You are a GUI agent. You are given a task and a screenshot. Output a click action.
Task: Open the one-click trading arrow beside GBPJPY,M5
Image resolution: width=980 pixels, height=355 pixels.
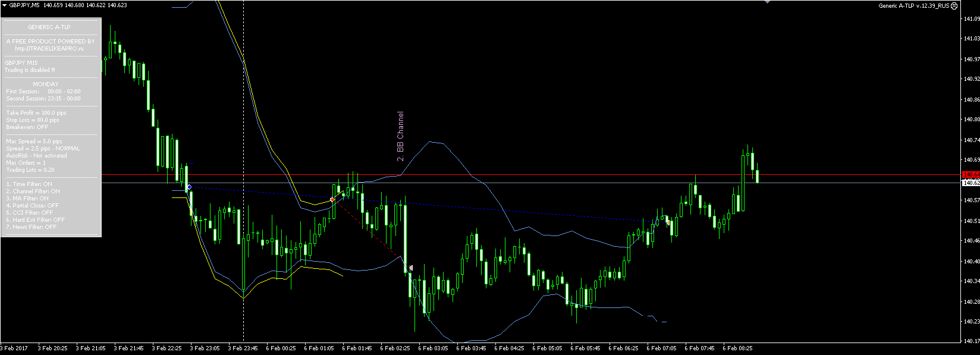tap(5, 5)
